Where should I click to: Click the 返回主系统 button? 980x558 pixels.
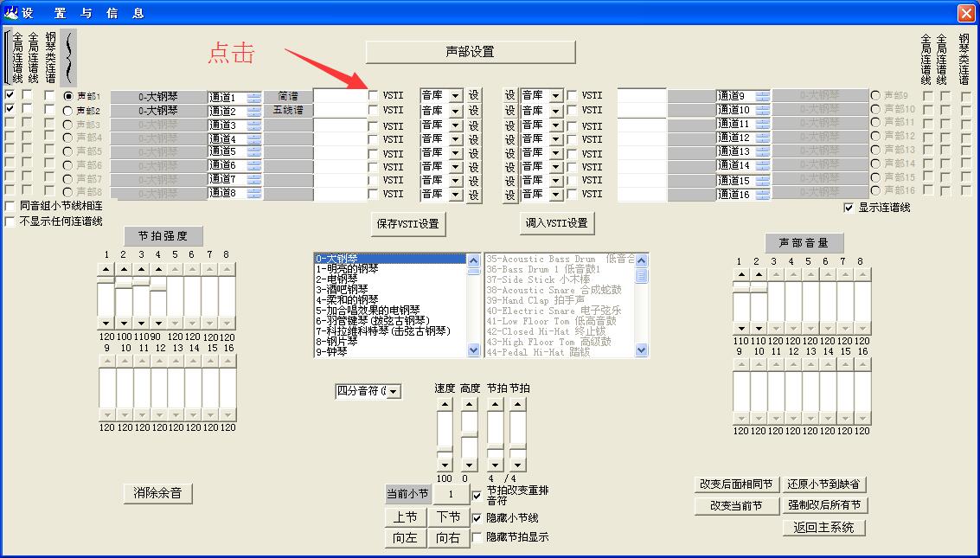click(x=823, y=527)
